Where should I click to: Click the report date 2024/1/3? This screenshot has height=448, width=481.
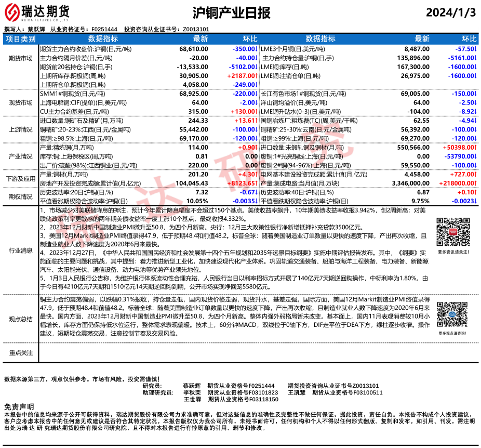coord(451,13)
